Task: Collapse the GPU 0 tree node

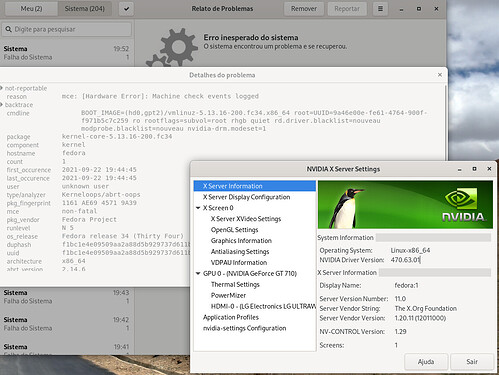Action: pos(198,274)
